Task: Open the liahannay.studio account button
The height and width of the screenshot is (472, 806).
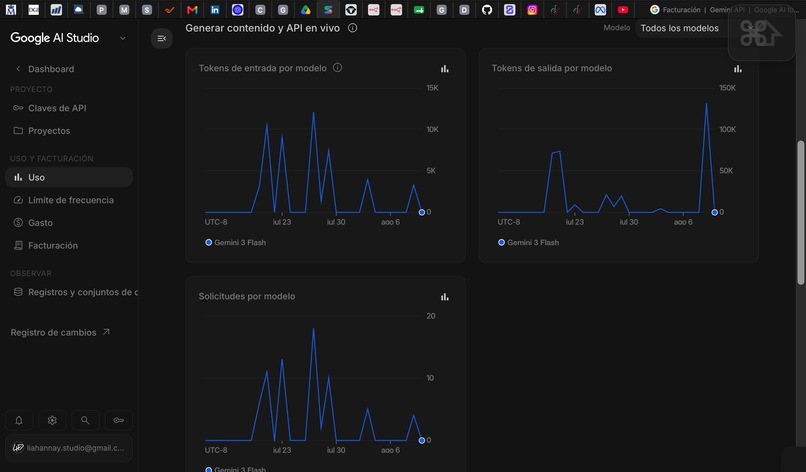Action: click(69, 448)
